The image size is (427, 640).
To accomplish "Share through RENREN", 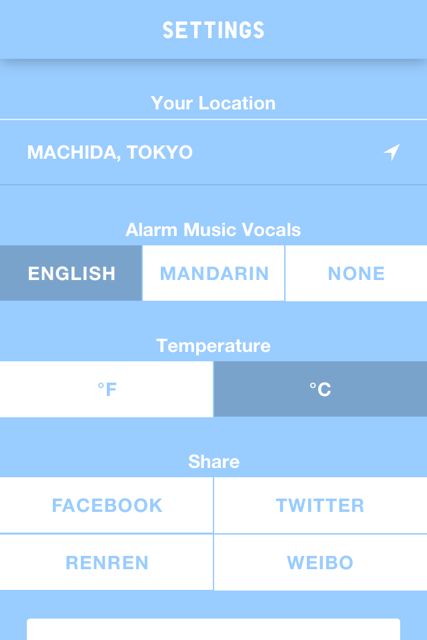I will 107,562.
